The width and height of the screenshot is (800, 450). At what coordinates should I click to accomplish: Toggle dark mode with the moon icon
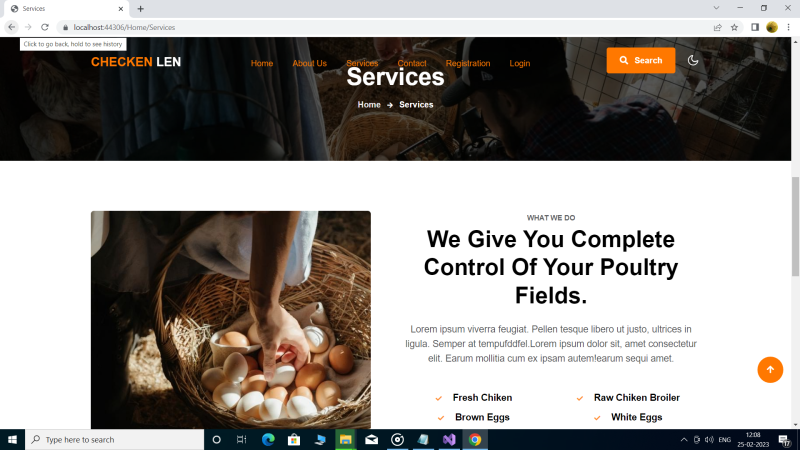(x=692, y=60)
